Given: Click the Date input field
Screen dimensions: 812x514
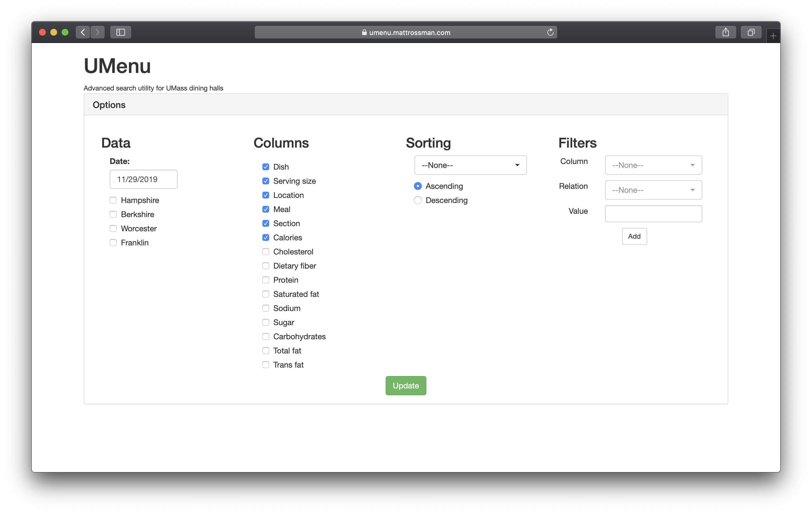Looking at the screenshot, I should (143, 180).
